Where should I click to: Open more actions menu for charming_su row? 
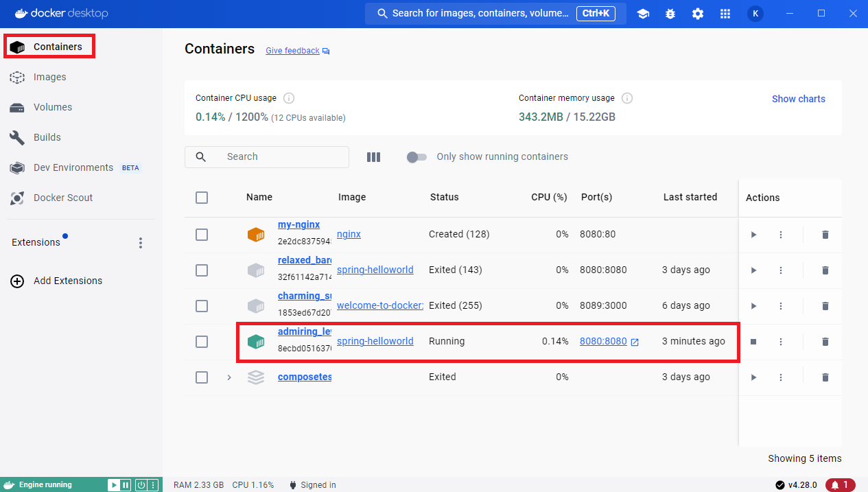[781, 306]
